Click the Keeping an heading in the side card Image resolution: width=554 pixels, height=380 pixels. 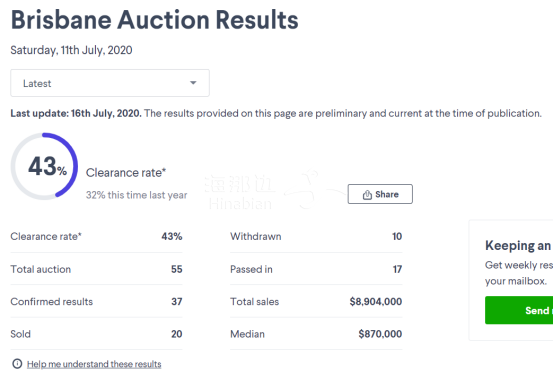pyautogui.click(x=518, y=245)
